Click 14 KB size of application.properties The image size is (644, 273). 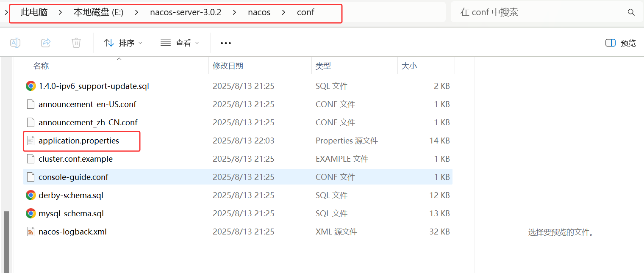(x=439, y=141)
